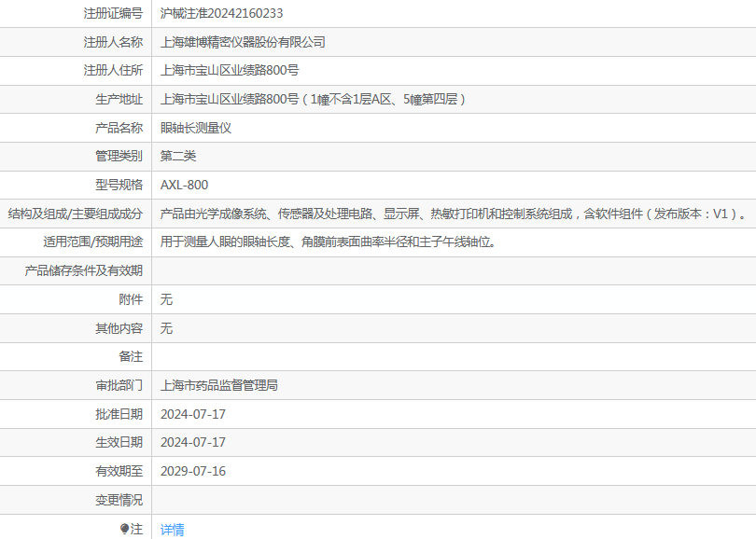The height and width of the screenshot is (539, 756).
Task: Click the 附件 label
Action: tap(132, 299)
